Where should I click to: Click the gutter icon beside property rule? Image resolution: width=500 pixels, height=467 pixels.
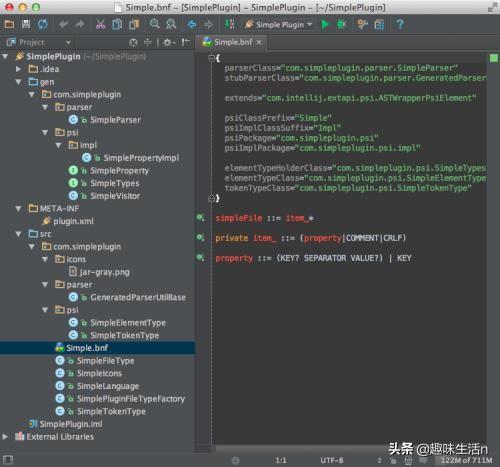point(200,257)
